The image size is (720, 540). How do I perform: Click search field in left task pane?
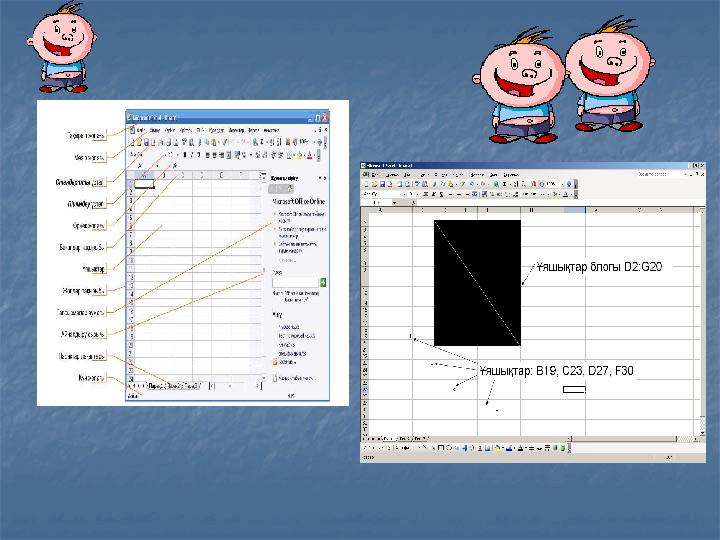(x=295, y=282)
